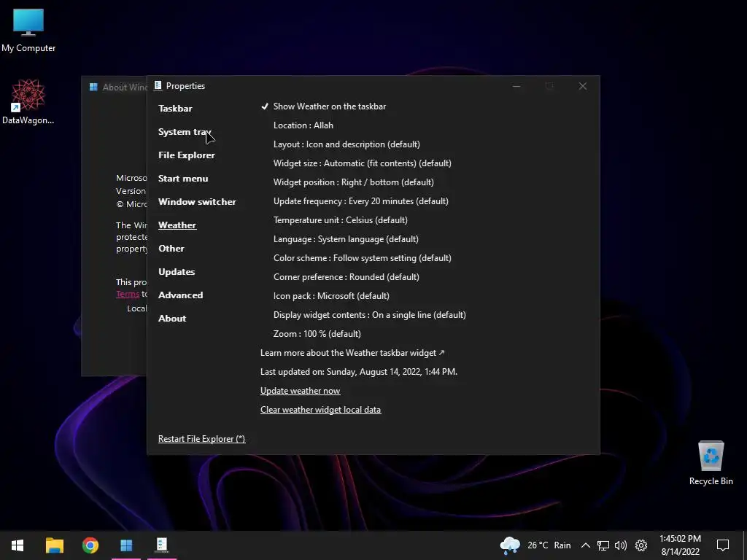Open the Start menu section
Screen dimensions: 747x560
tap(183, 179)
